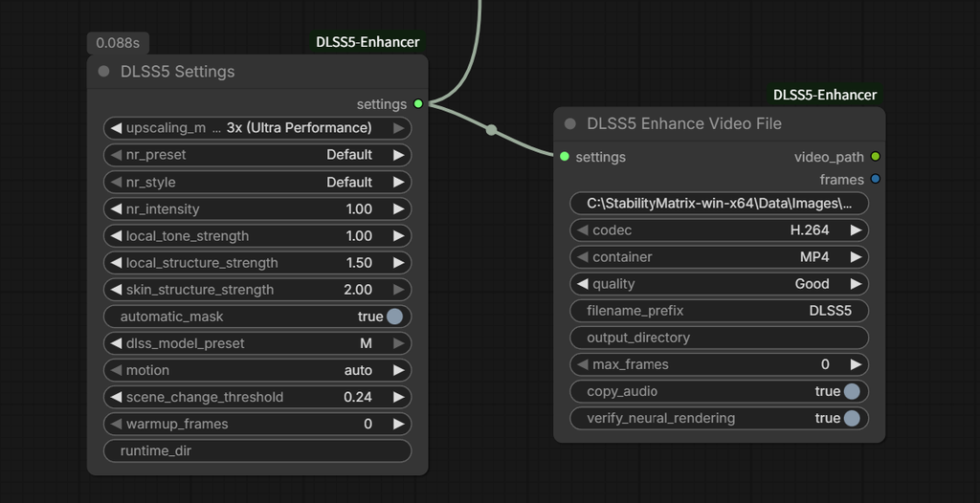Screen dimensions: 980x503
Task: Increase max_frames with its right arrow
Action: 857,365
